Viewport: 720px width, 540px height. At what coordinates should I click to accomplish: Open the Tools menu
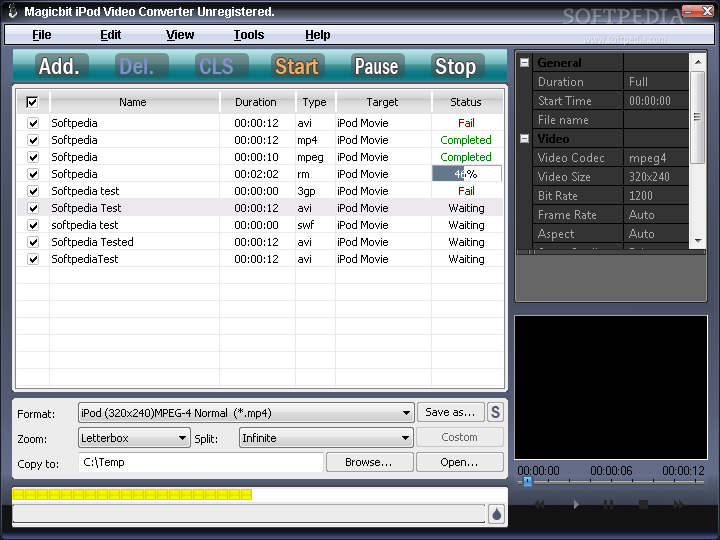point(249,35)
